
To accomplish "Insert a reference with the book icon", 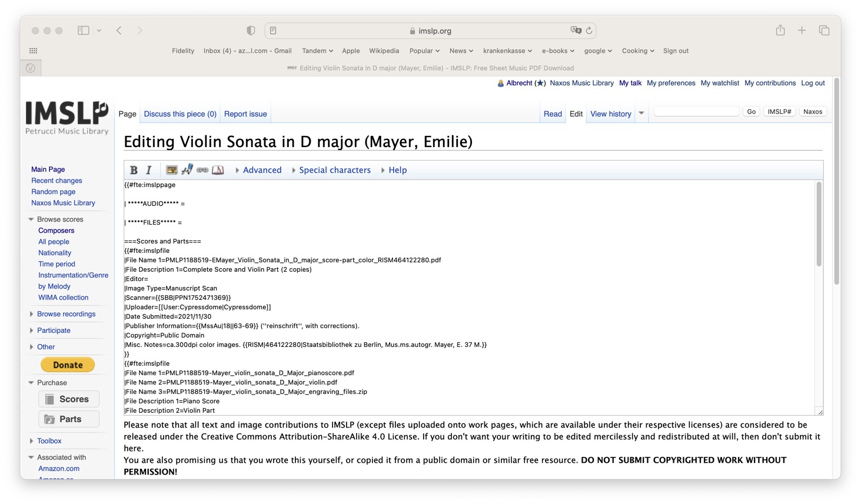I will click(218, 170).
